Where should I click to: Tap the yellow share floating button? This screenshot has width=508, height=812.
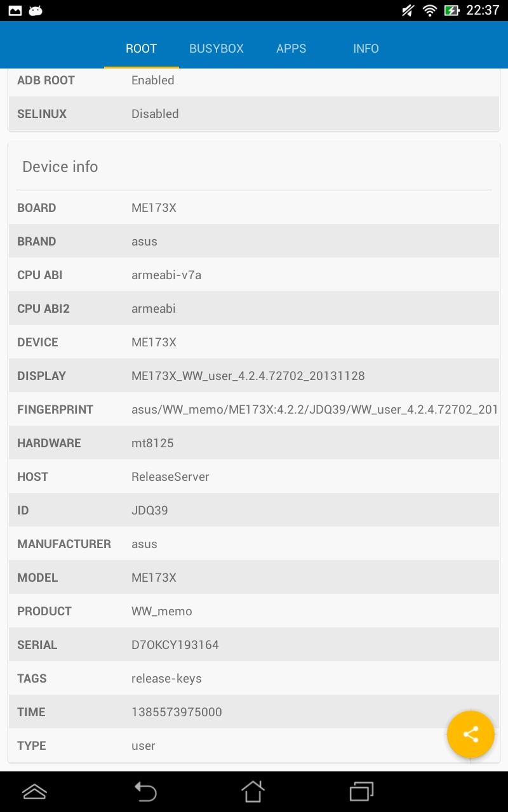[x=471, y=735]
